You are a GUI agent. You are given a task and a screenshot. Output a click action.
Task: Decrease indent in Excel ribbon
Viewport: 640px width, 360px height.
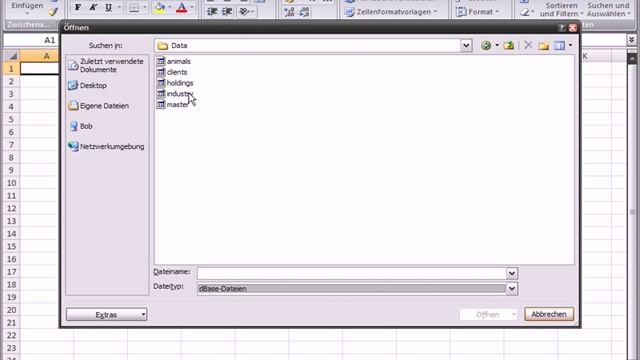pos(212,12)
